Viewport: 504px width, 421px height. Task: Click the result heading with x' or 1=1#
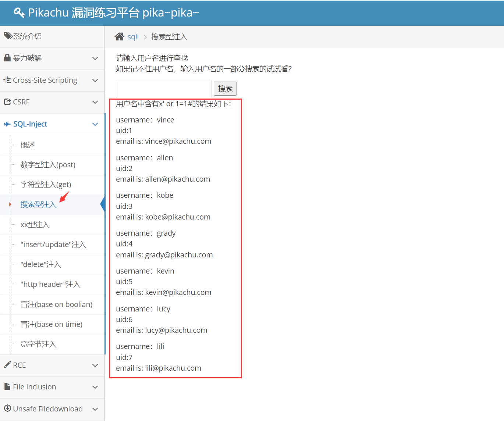[174, 104]
